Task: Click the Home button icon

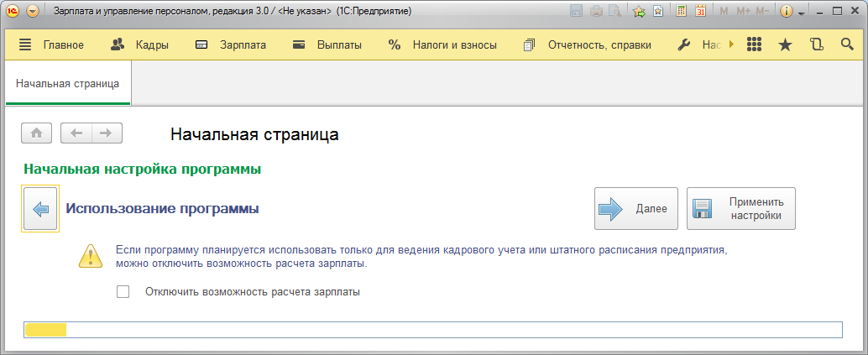Action: (37, 133)
